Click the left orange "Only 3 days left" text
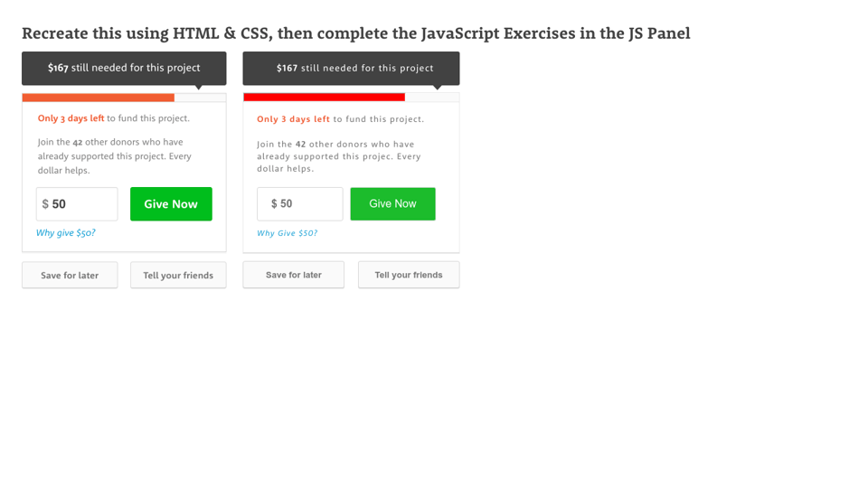The height and width of the screenshot is (488, 868). 71,118
